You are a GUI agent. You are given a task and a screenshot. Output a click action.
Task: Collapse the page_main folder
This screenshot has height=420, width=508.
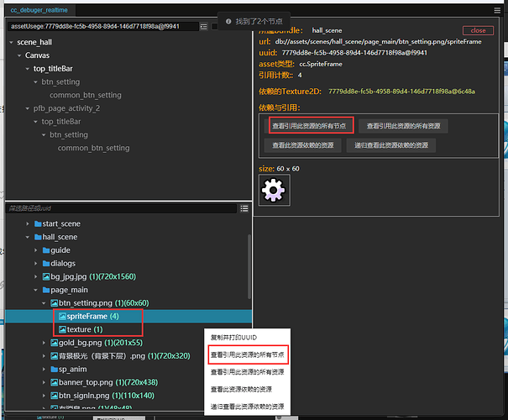[x=35, y=290]
